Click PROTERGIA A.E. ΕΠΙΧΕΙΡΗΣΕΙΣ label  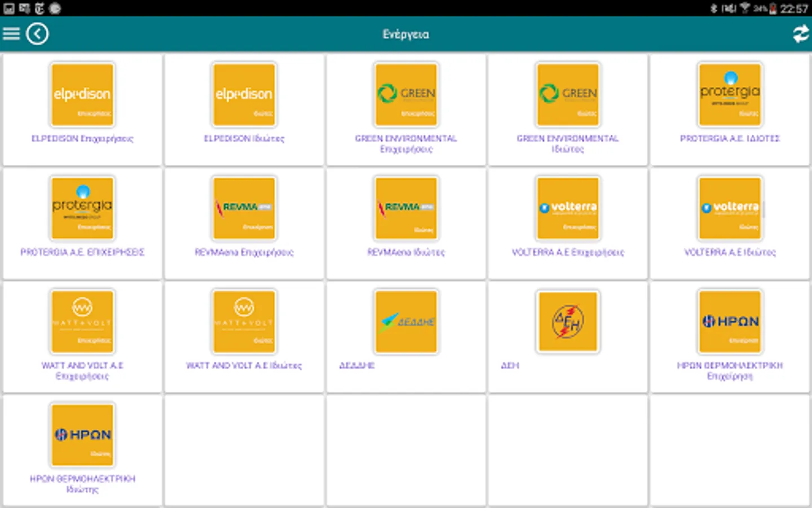[x=82, y=252]
